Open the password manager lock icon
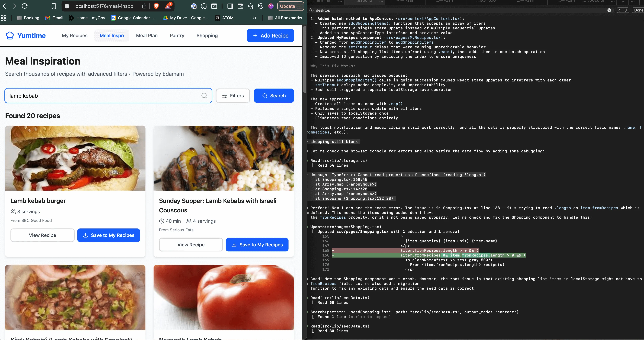644x340 pixels. coord(194,6)
